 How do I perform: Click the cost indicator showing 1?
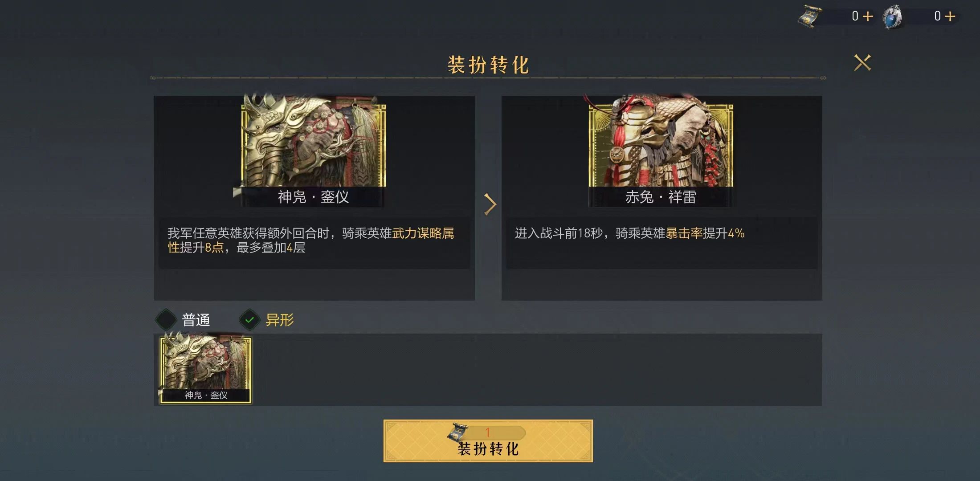(x=488, y=432)
